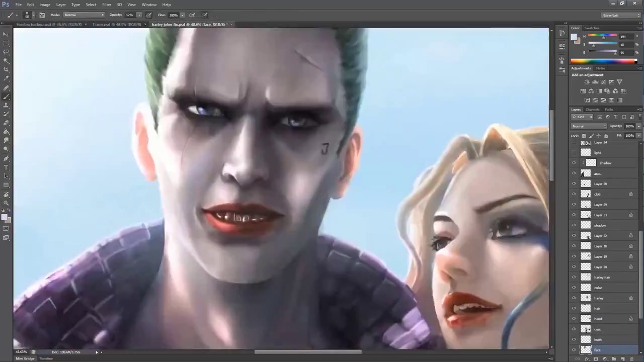Open the collapsed Brush Presets panel icon
Image resolution: width=644 pixels, height=362 pixels.
point(561,69)
